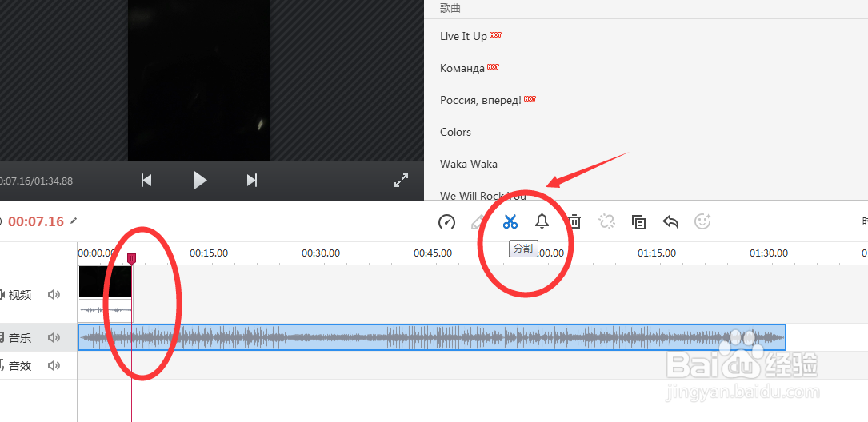The height and width of the screenshot is (422, 868).
Task: Mute the 音效 sound effects track
Action: coord(54,365)
